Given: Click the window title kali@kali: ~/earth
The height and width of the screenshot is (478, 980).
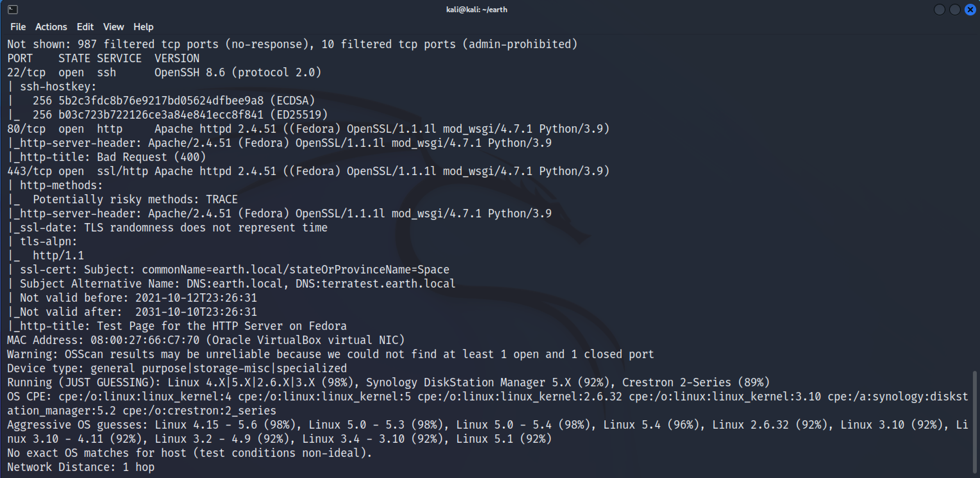Looking at the screenshot, I should (476, 10).
